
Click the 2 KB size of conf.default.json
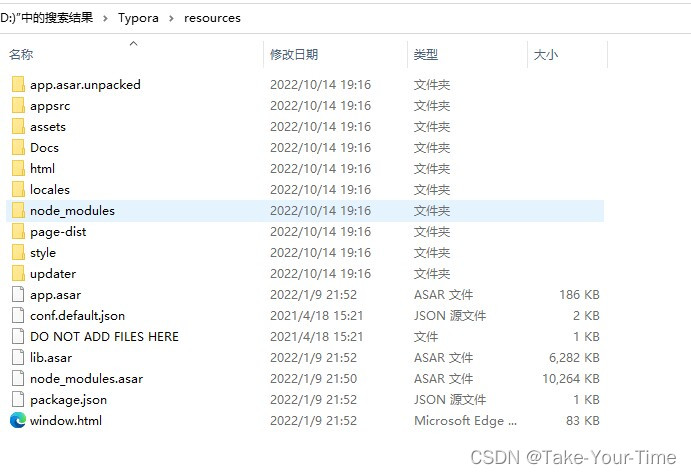point(586,316)
